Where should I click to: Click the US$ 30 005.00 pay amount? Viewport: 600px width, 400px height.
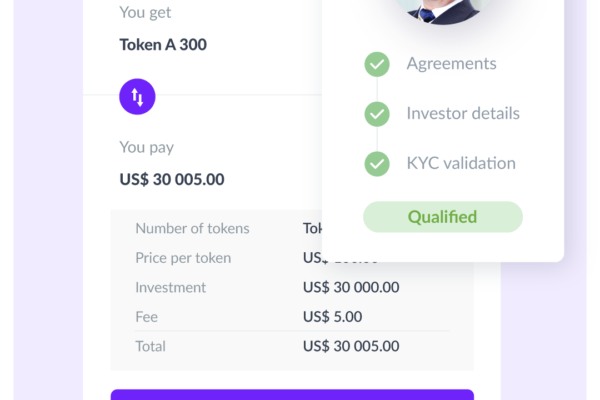[x=172, y=180]
